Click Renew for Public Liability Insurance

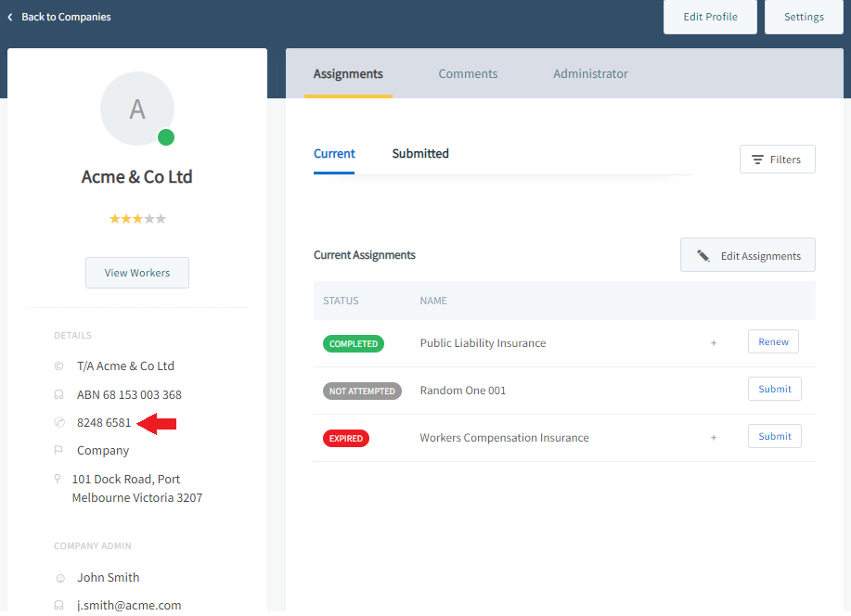(773, 342)
